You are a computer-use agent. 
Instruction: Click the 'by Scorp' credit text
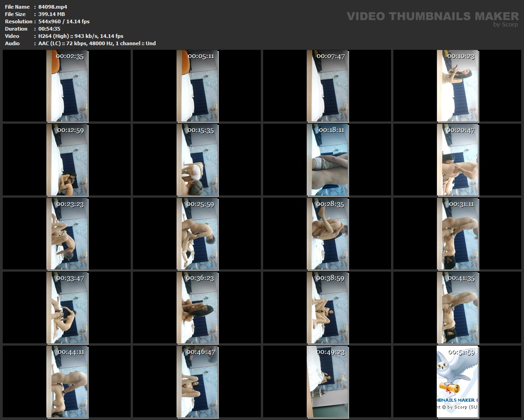(506, 25)
